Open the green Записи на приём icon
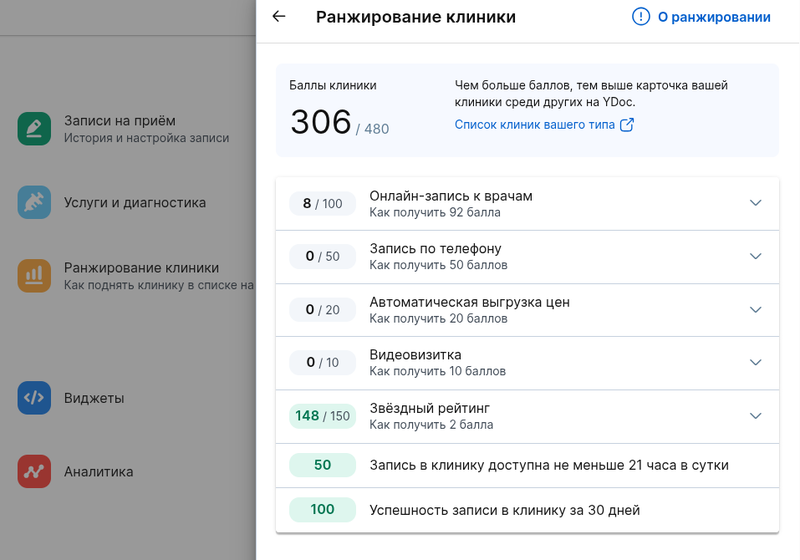Screen dimensions: 800x560 pyautogui.click(x=34, y=129)
